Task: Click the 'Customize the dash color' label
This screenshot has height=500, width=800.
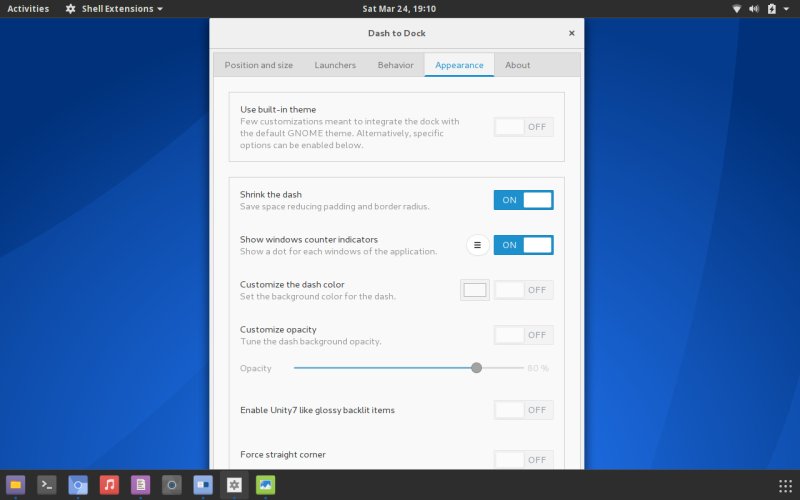Action: coord(292,284)
